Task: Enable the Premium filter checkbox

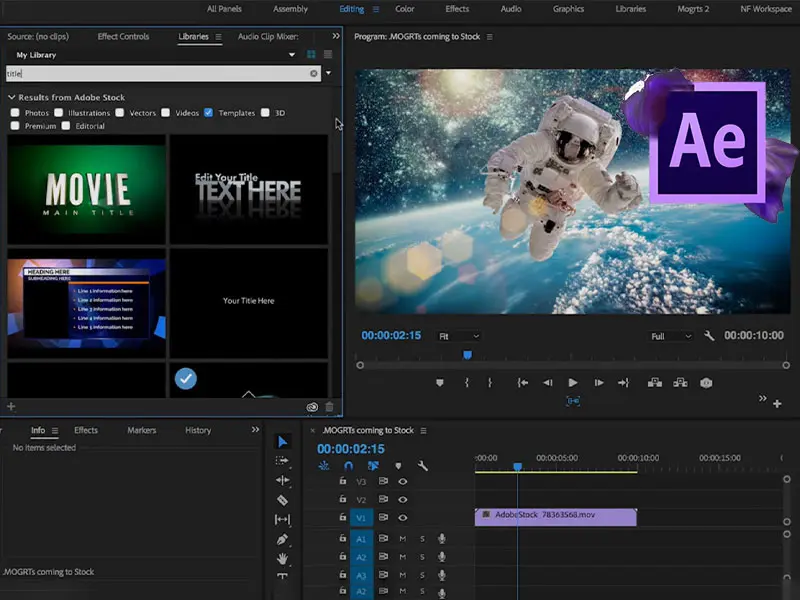Action: coord(15,126)
